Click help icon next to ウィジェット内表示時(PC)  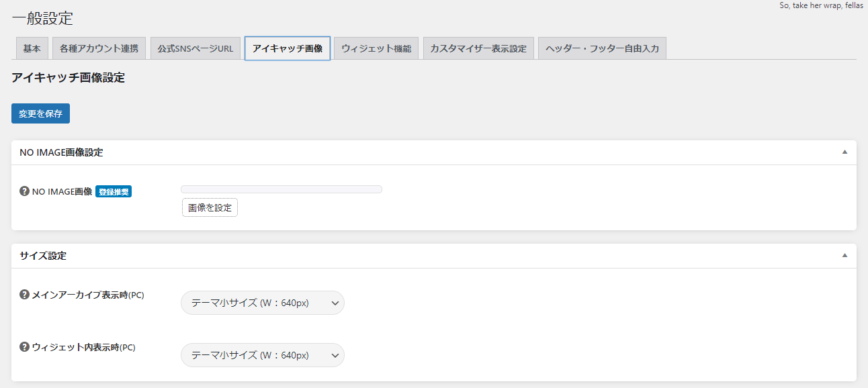25,347
